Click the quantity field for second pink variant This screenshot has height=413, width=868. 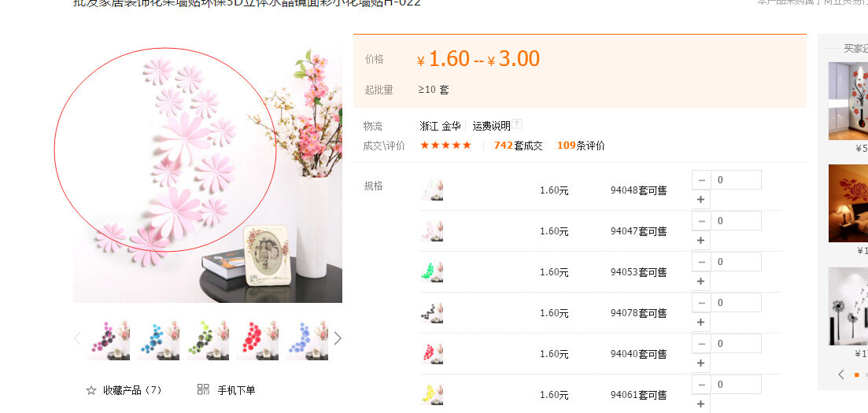pos(737,221)
